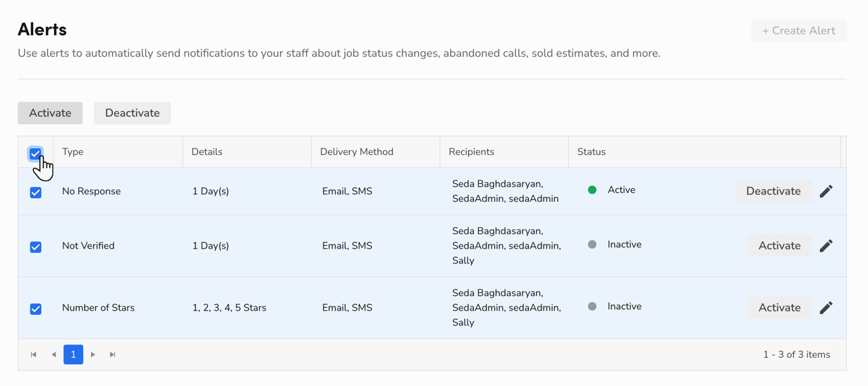Activate the Not Verified alert

780,246
